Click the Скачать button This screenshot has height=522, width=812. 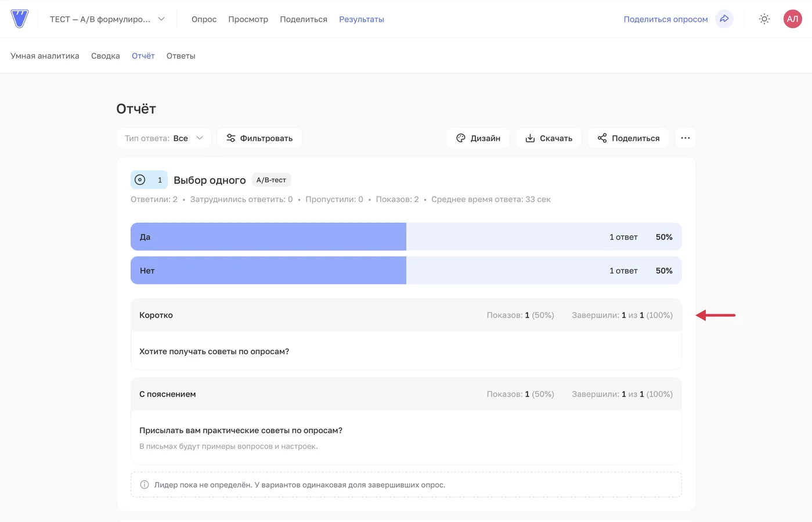548,138
